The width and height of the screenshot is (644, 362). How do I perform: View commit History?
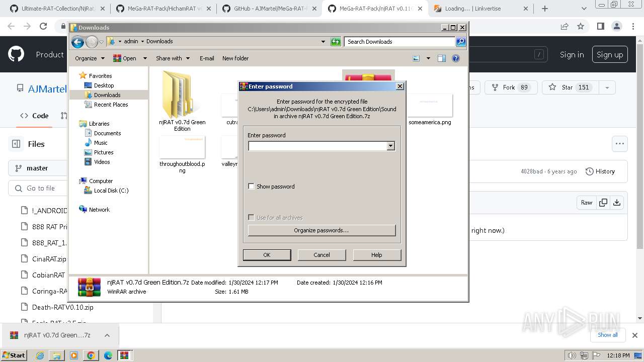click(x=600, y=171)
